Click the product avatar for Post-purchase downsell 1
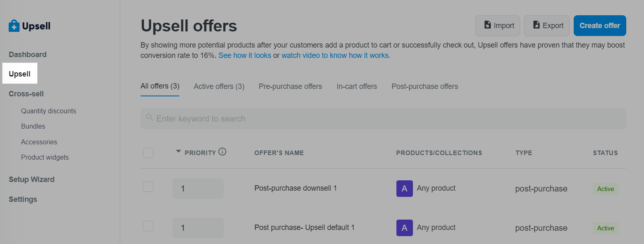Viewport: 644px width, 244px height. [404, 189]
